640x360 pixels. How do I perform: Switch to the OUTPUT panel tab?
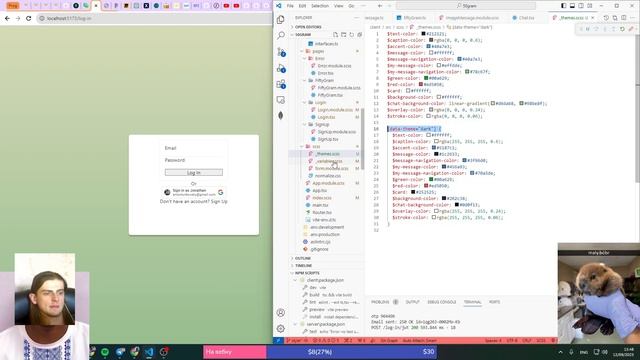coord(412,302)
